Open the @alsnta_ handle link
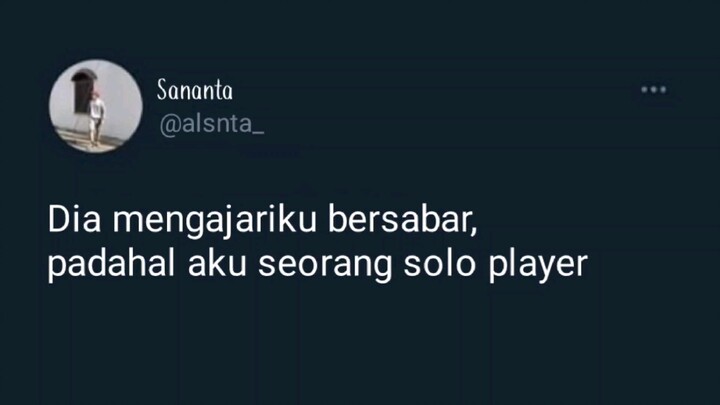720x405 pixels. [x=212, y=124]
